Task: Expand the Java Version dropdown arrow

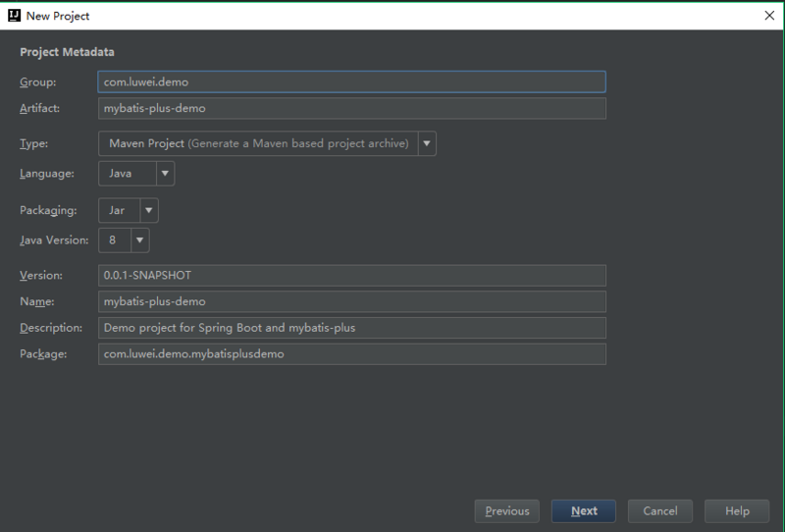Action: pyautogui.click(x=140, y=239)
